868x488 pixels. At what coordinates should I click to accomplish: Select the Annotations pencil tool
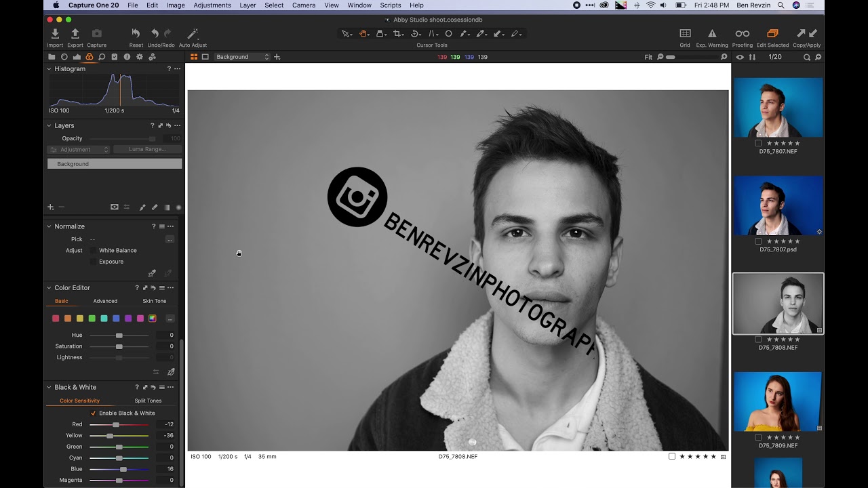[515, 33]
